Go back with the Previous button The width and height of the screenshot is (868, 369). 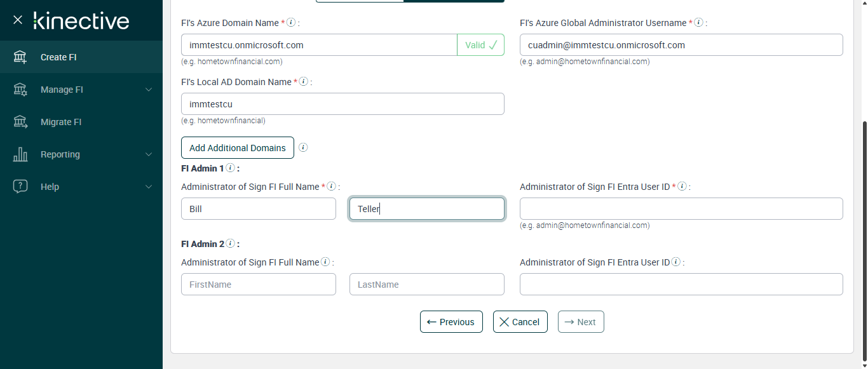point(451,322)
